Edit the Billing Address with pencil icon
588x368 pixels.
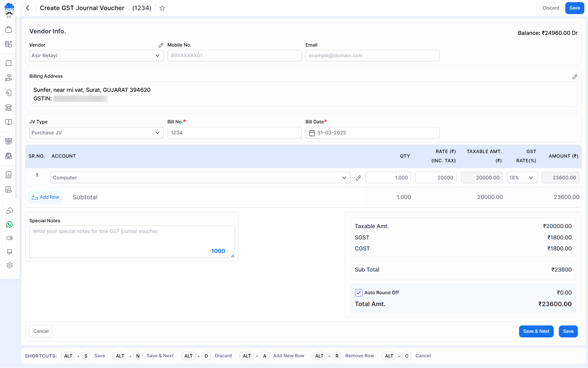point(575,77)
